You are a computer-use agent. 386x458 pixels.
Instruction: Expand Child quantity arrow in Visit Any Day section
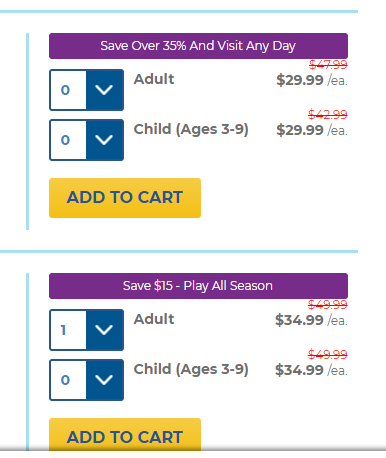(x=105, y=140)
